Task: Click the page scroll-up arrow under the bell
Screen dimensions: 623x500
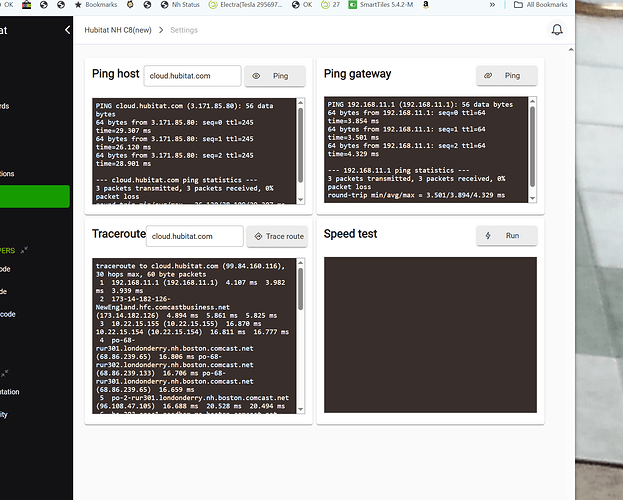Action: [571, 50]
